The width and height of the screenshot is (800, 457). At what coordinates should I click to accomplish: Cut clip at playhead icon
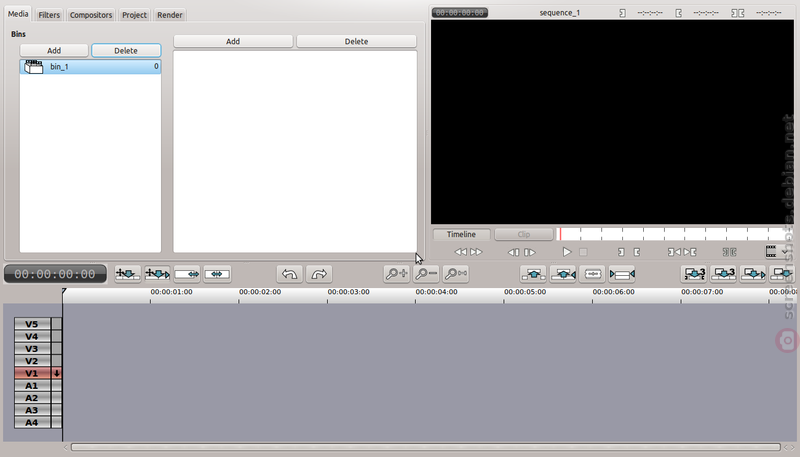592,274
